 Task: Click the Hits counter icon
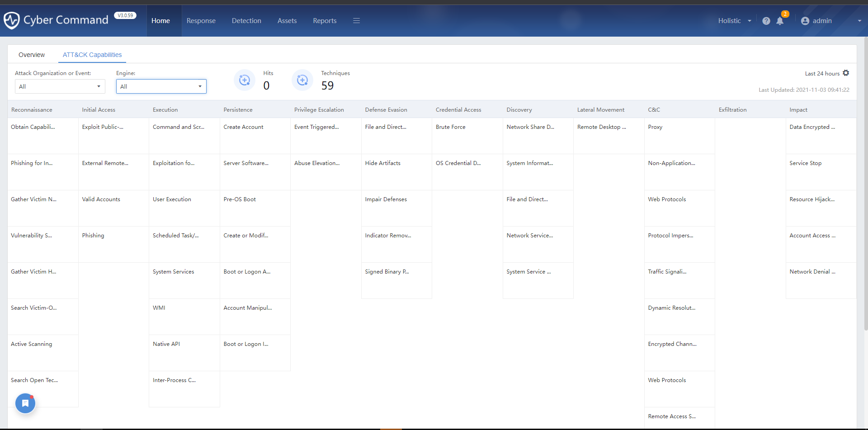click(245, 80)
